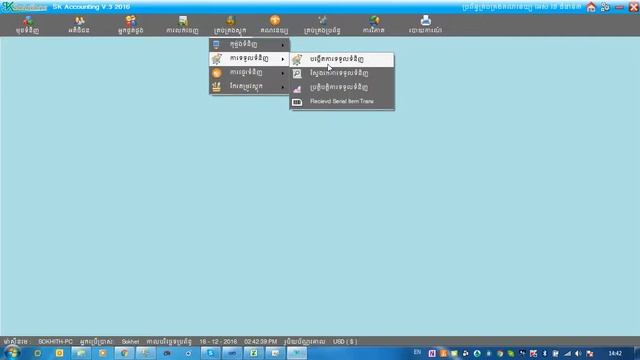Open Skype from the taskbar
This screenshot has height=360, width=640.
[x=211, y=353]
